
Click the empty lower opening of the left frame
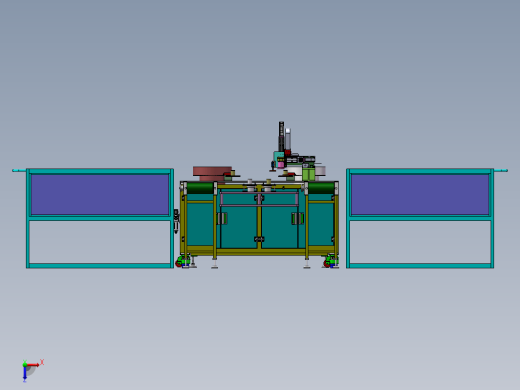tap(100, 242)
